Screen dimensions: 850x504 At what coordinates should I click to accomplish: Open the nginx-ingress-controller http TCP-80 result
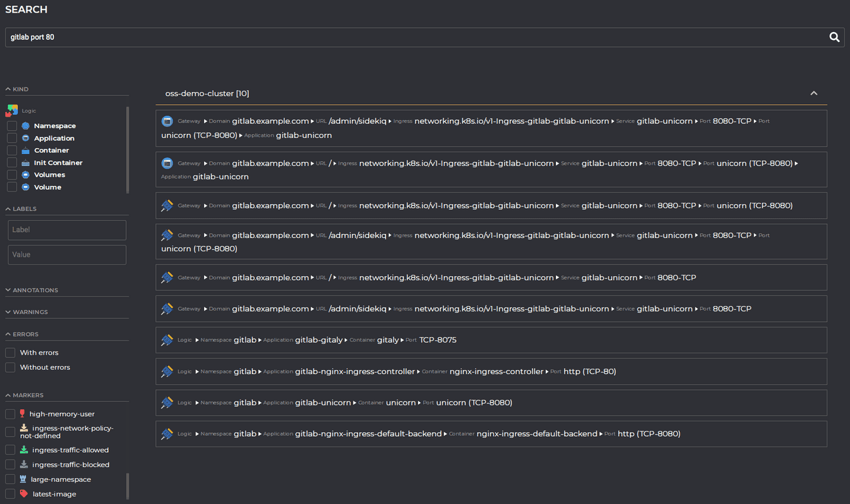tap(491, 371)
